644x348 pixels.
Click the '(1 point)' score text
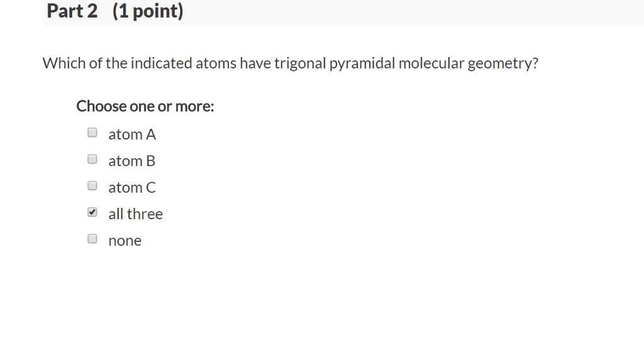tap(148, 11)
